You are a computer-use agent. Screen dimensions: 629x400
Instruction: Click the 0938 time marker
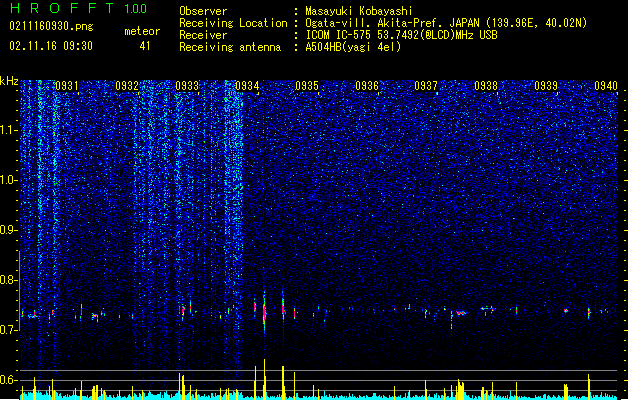(x=486, y=86)
